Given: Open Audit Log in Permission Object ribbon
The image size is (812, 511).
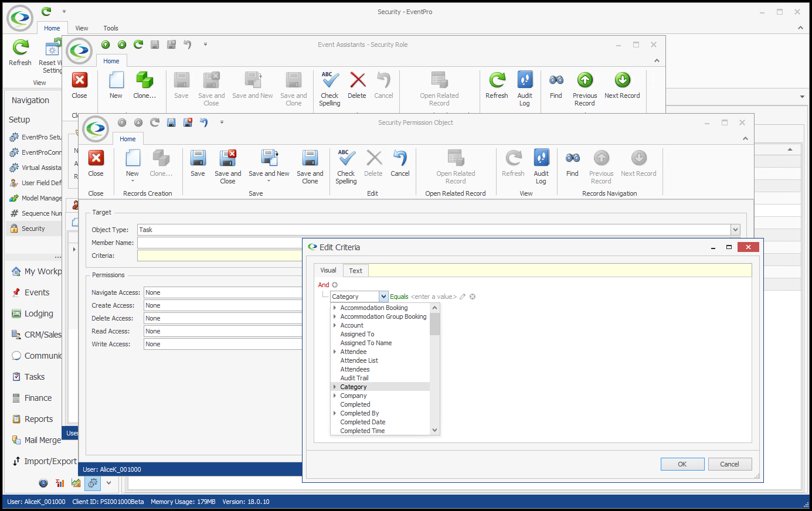Looking at the screenshot, I should (x=541, y=167).
